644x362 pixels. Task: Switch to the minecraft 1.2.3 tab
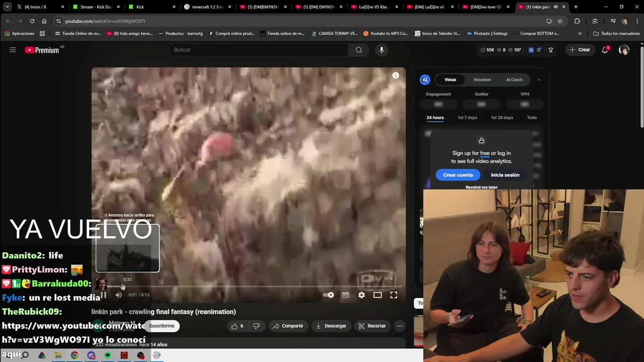click(207, 7)
